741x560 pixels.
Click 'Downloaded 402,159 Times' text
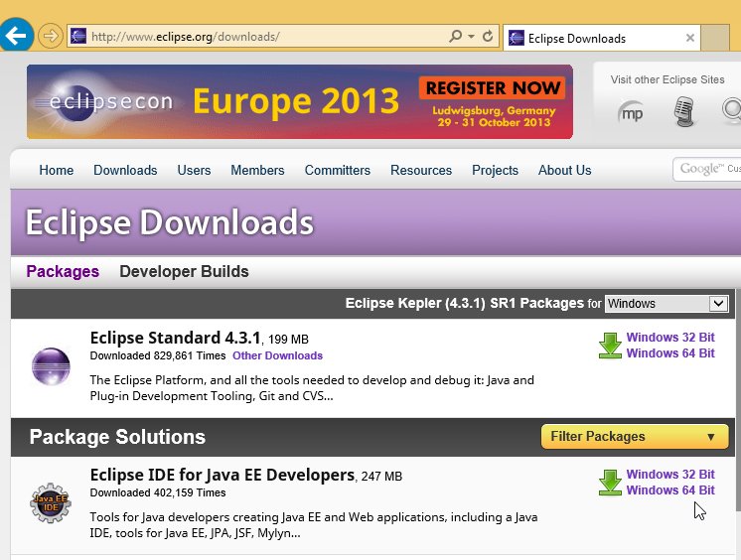(x=158, y=492)
